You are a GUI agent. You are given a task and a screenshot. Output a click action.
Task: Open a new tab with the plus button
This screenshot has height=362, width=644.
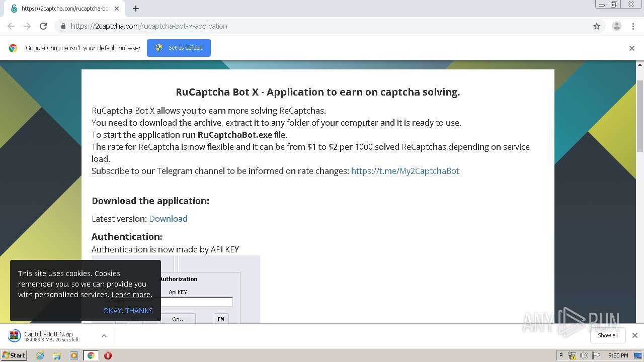pos(136,9)
